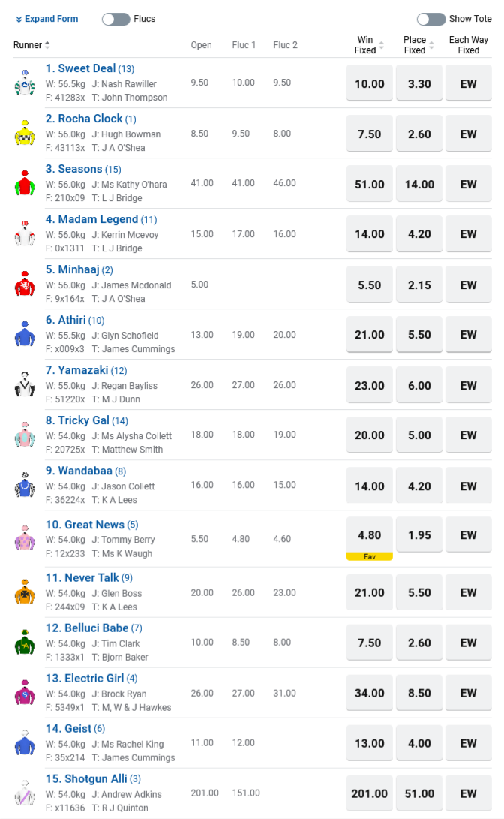504x819 pixels.
Task: Click Sweet Deal's jockey silks icon
Action: [x=24, y=83]
